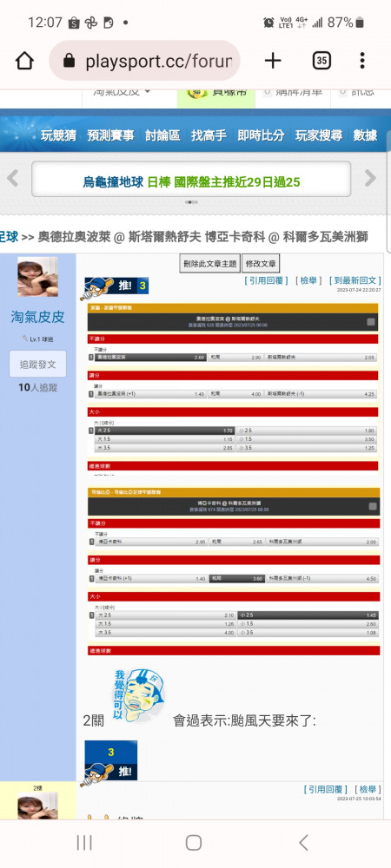Click post timestamp 2023-07-24 22:20:27
The height and width of the screenshot is (868, 391).
pos(360,290)
